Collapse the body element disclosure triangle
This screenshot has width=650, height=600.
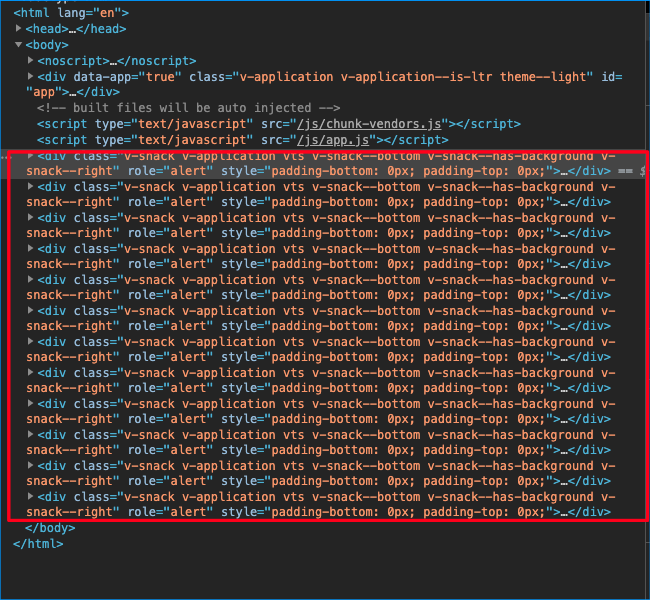[x=18, y=44]
